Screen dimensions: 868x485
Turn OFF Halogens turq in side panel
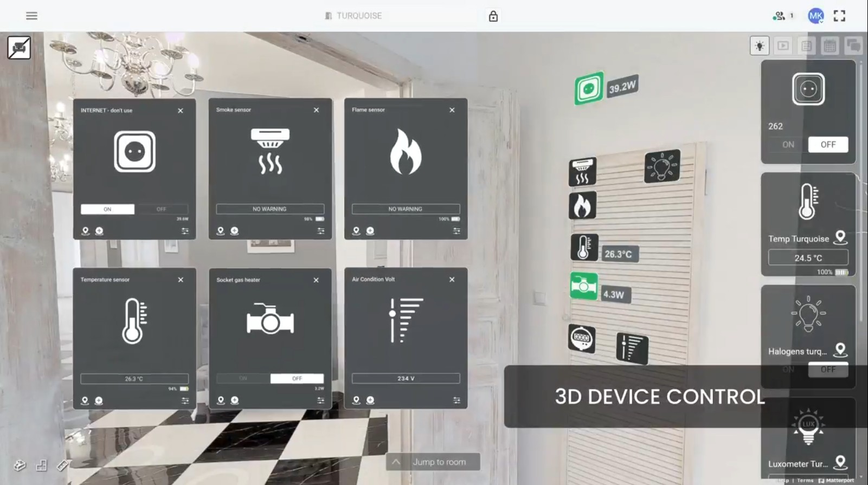pyautogui.click(x=828, y=370)
